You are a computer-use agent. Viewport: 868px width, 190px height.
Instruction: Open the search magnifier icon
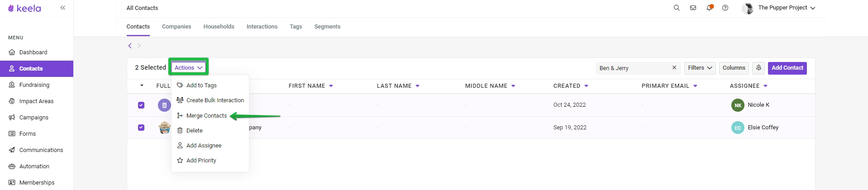click(677, 8)
